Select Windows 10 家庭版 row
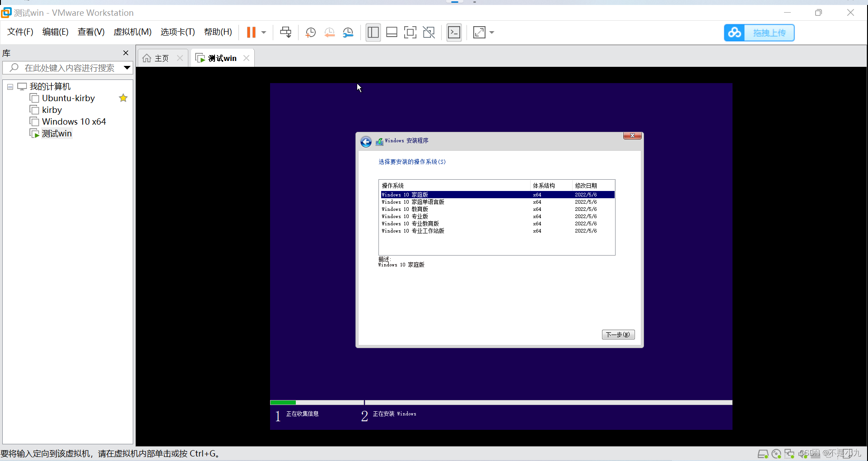The width and height of the screenshot is (868, 461). coord(498,195)
